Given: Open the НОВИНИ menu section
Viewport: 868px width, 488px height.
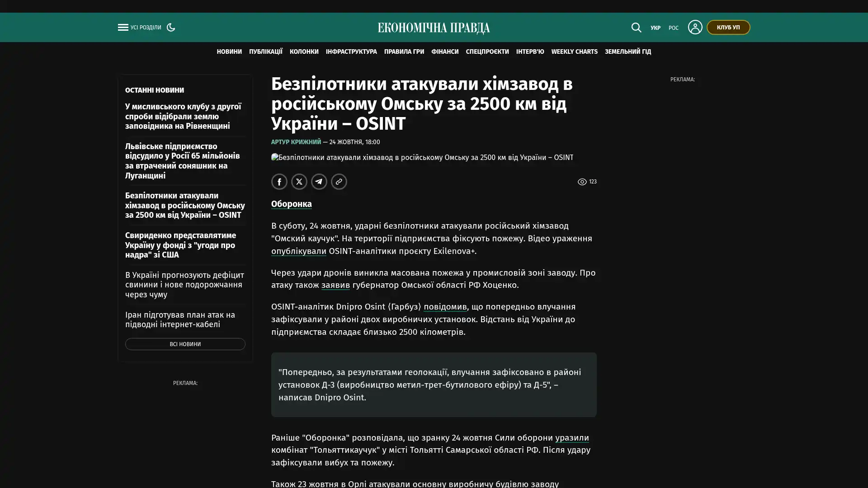Looking at the screenshot, I should (229, 52).
